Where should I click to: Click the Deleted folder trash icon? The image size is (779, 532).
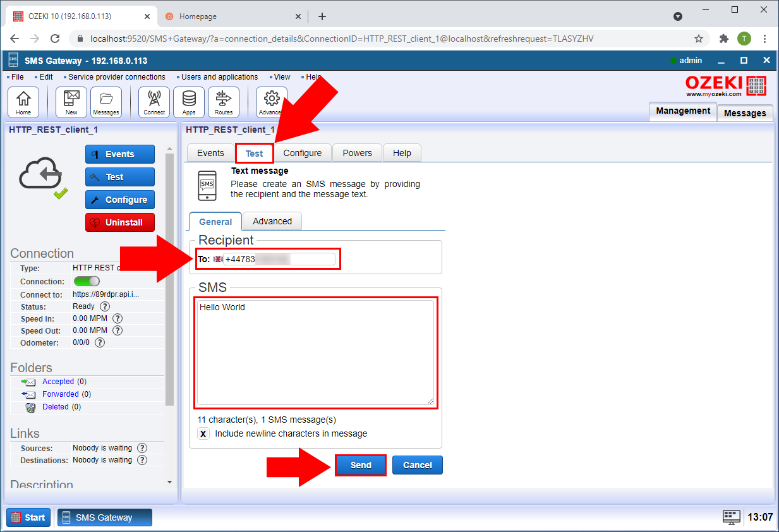[x=30, y=407]
